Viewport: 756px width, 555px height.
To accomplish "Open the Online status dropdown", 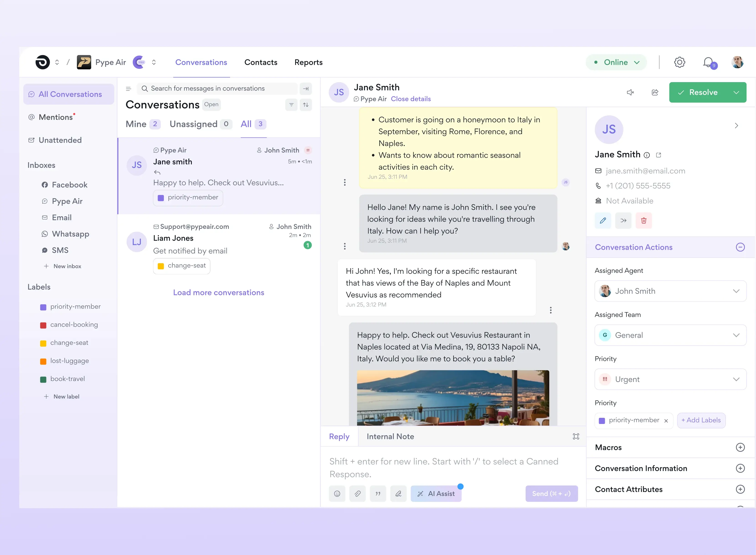I will point(616,62).
